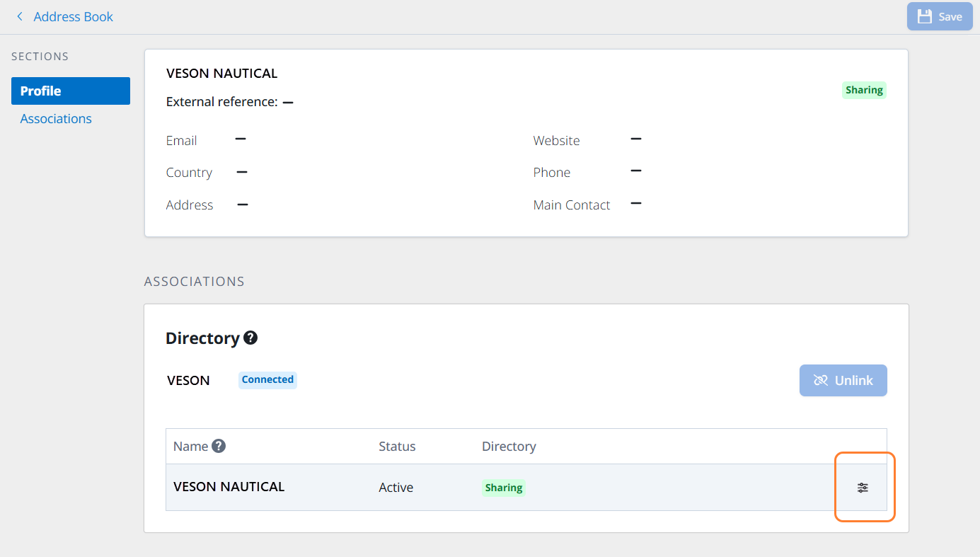Open the help icon next to Directory
This screenshot has height=557, width=980.
250,338
